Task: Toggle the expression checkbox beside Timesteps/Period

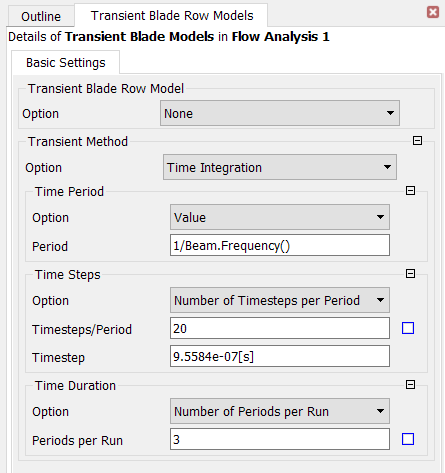Action: pyautogui.click(x=408, y=328)
